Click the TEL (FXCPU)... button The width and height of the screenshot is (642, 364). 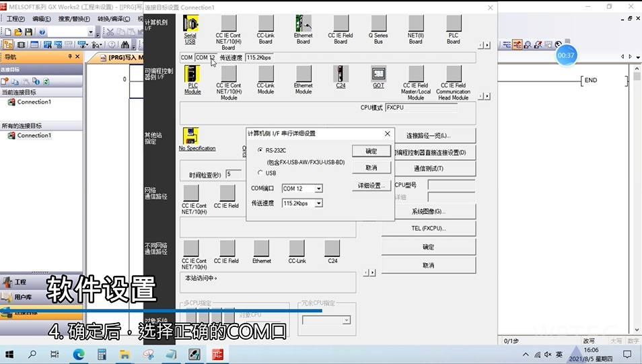(x=428, y=228)
